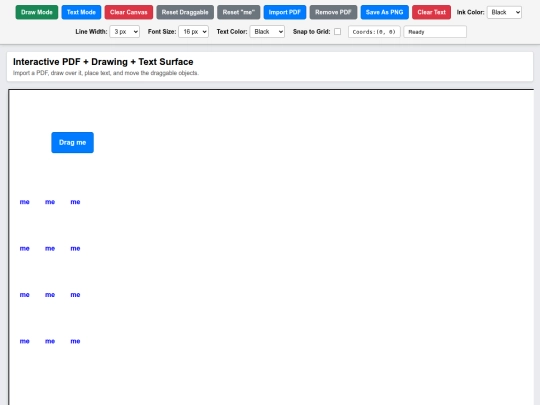Click the page heading 'Interactive PDF + Drawing + Text Surface'
Image resolution: width=540 pixels, height=405 pixels.
[103, 62]
